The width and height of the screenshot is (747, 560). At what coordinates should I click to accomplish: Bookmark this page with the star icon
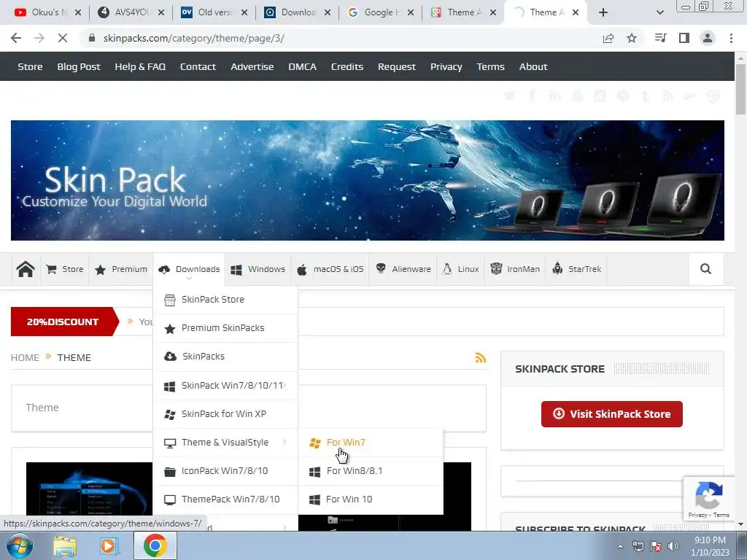click(x=632, y=38)
